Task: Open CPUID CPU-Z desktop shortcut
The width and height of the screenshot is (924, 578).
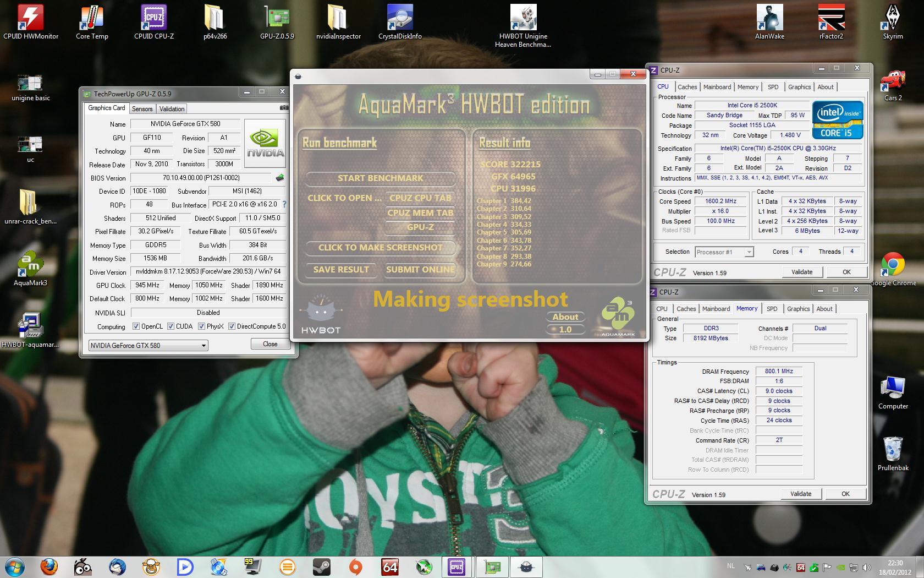Action: [x=153, y=22]
